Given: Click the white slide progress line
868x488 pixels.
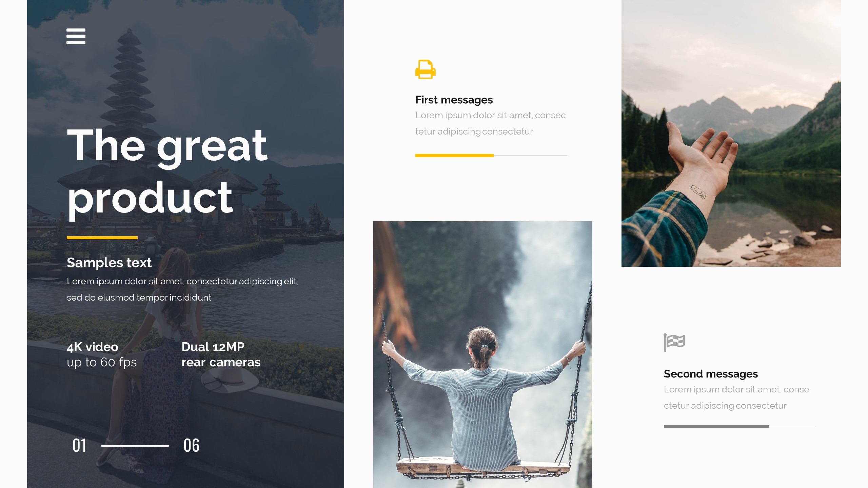Looking at the screenshot, I should [x=135, y=446].
